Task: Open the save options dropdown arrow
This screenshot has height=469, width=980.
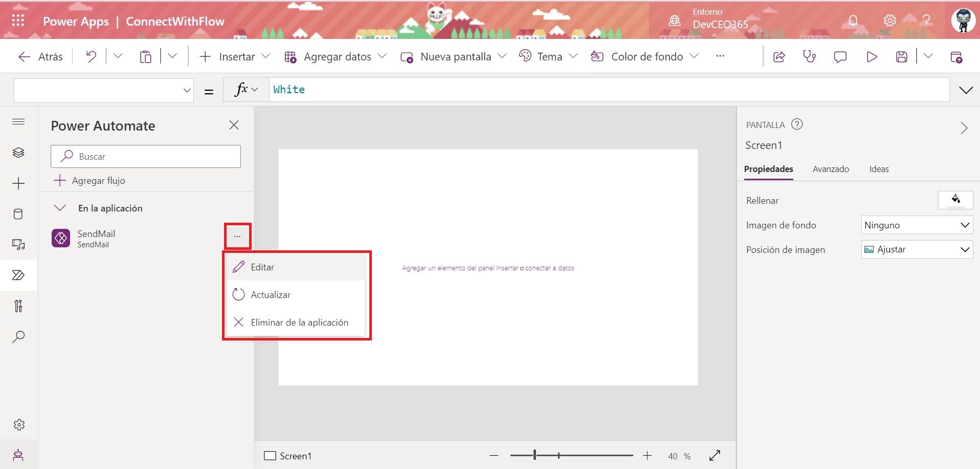Action: click(x=928, y=56)
